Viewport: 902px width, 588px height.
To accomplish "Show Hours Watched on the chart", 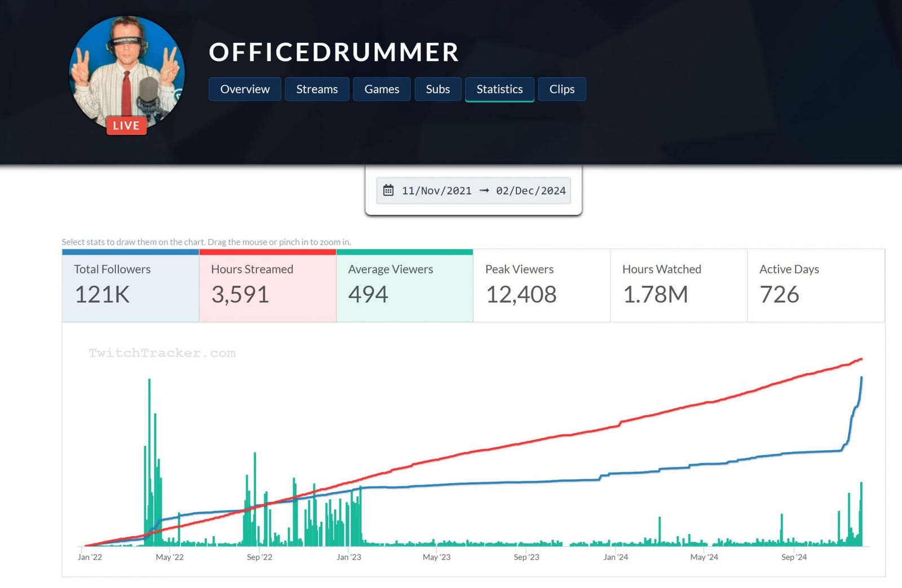I will point(678,285).
